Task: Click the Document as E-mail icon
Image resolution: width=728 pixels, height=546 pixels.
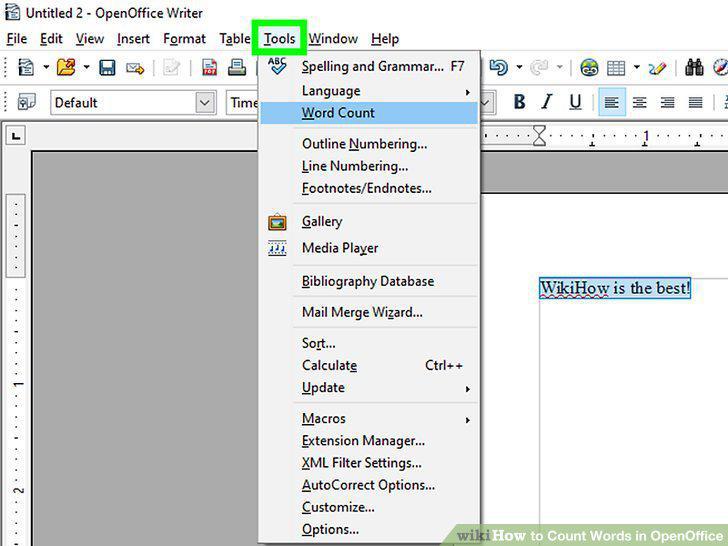Action: pos(135,69)
